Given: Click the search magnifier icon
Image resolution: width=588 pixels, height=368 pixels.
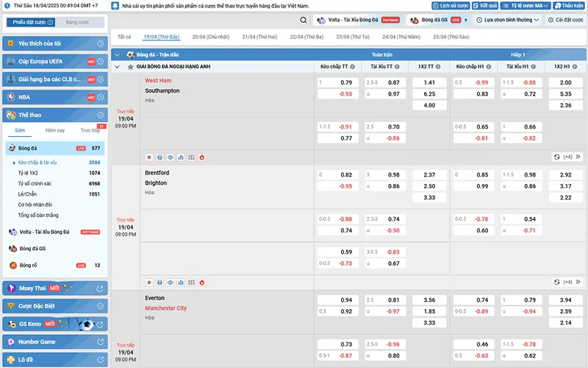Looking at the screenshot, I should (304, 21).
